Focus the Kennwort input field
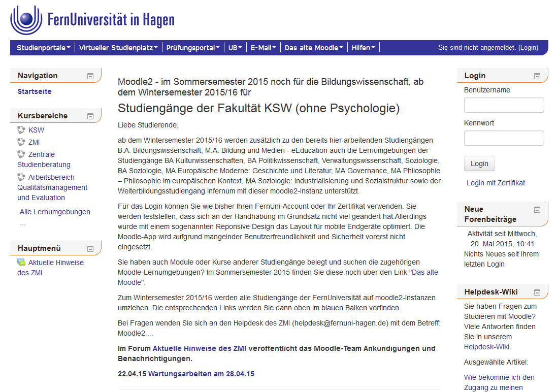This screenshot has width=558, height=392. coord(504,138)
